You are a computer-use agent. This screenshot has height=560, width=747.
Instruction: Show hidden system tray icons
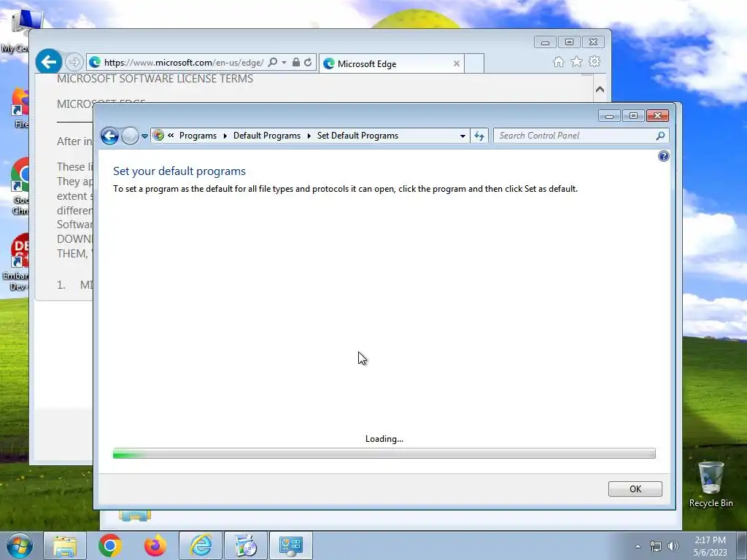pos(638,546)
